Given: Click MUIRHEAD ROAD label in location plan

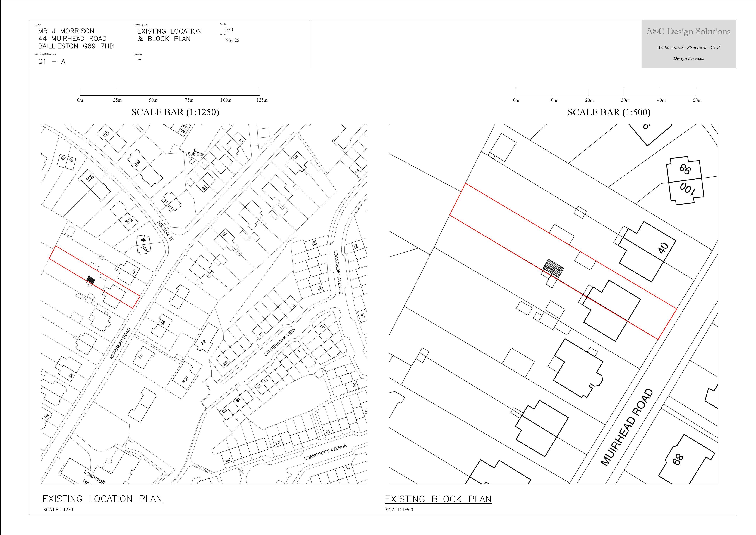Looking at the screenshot, I should tap(120, 343).
